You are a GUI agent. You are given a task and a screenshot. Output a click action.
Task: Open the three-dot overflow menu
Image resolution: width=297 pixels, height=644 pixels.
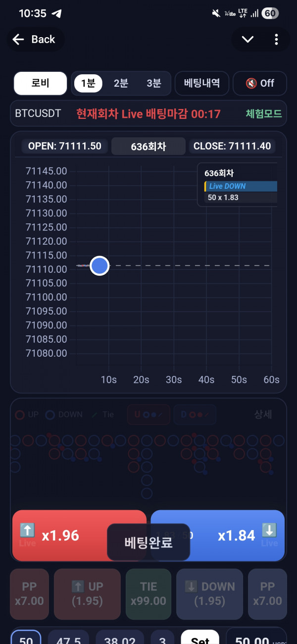pyautogui.click(x=276, y=40)
